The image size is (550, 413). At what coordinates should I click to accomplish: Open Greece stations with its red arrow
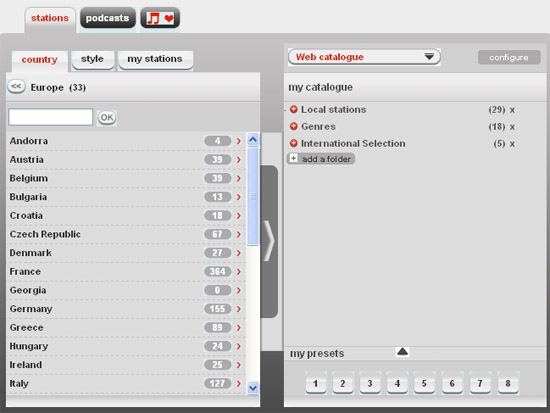point(239,327)
